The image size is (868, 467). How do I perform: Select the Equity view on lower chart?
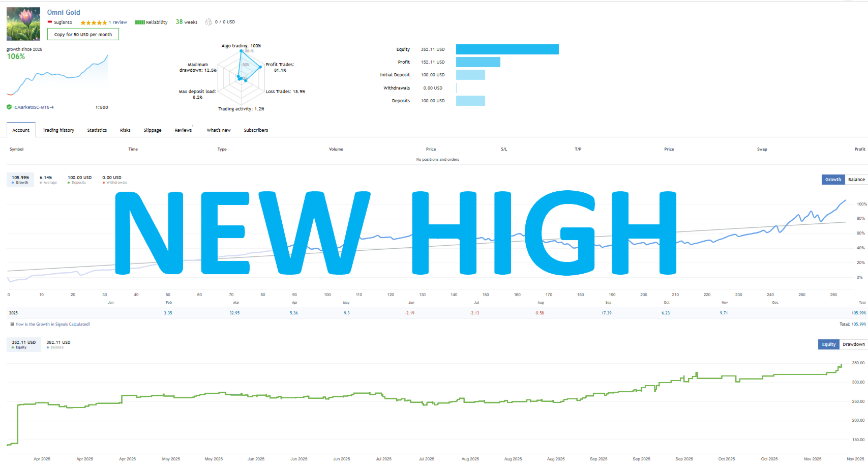point(829,344)
